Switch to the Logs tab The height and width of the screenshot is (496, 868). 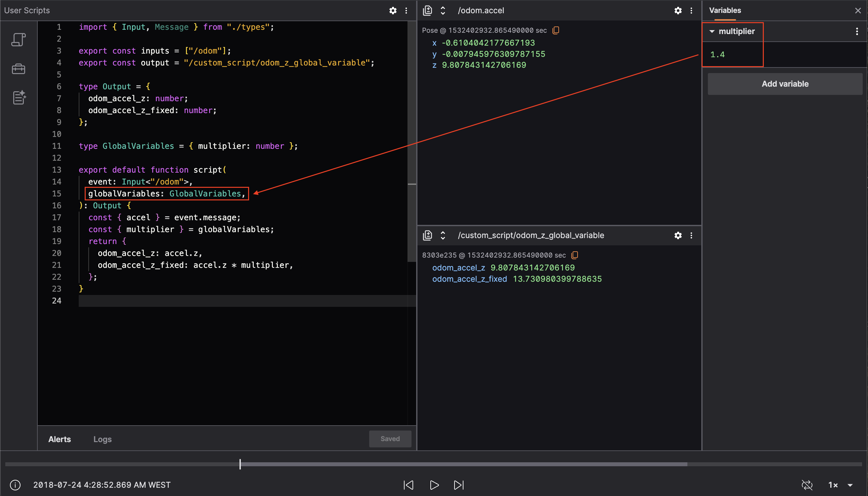point(102,439)
